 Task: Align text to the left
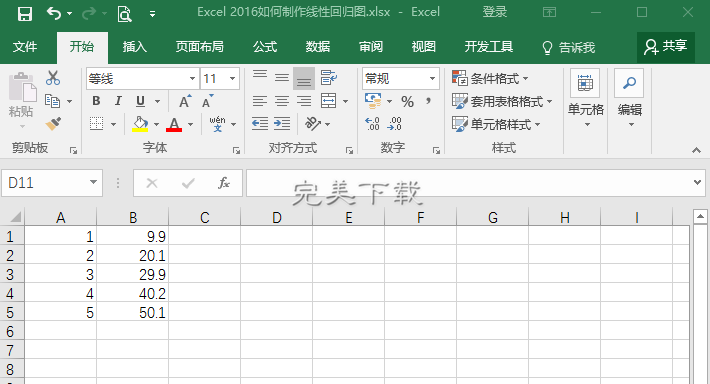(260, 101)
